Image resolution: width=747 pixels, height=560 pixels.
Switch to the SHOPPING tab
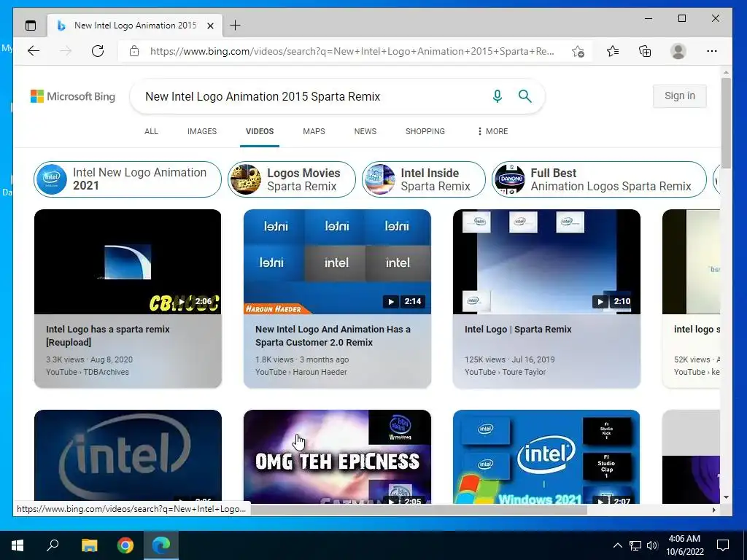tap(425, 131)
